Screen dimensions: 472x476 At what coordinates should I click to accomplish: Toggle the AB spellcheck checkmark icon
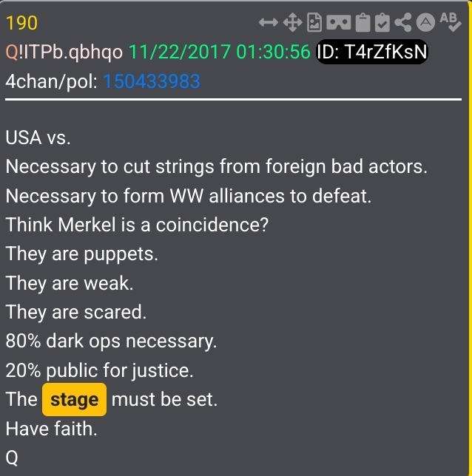(451, 22)
